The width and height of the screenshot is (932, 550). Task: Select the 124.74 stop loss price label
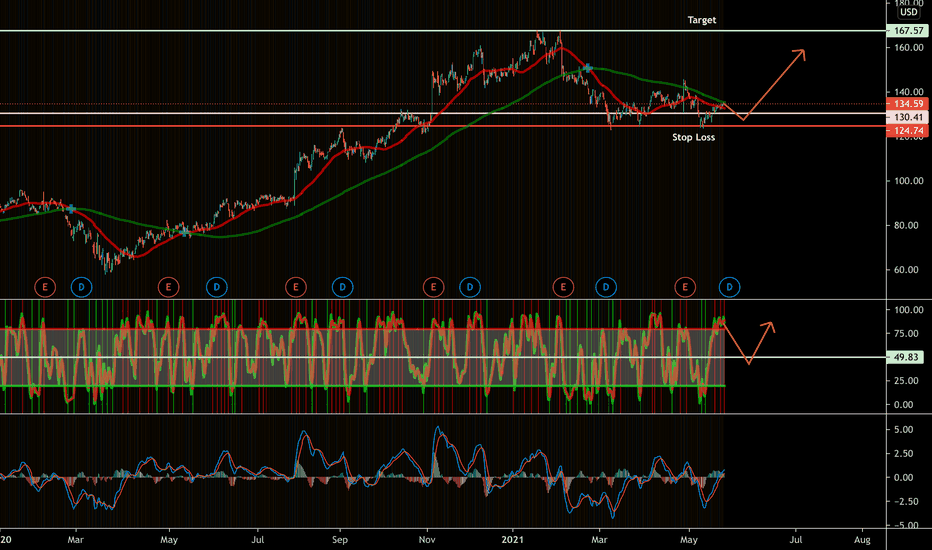click(x=907, y=130)
